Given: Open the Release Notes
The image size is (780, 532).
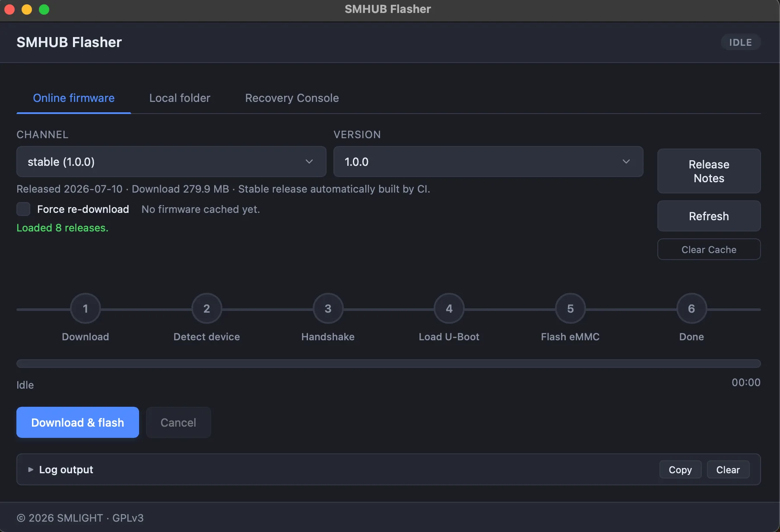Looking at the screenshot, I should tap(709, 171).
